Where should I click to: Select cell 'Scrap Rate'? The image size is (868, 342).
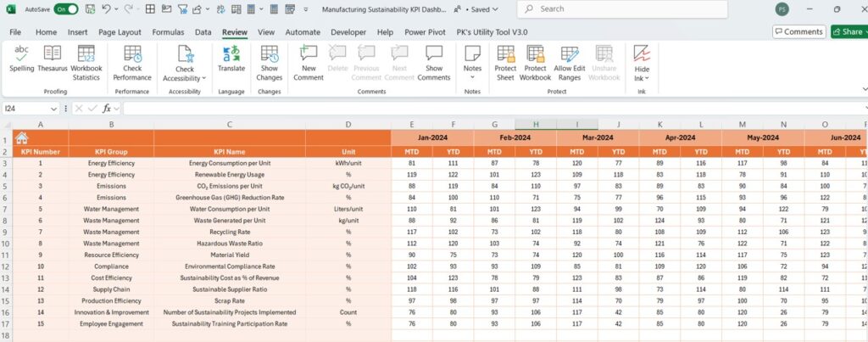pos(230,300)
